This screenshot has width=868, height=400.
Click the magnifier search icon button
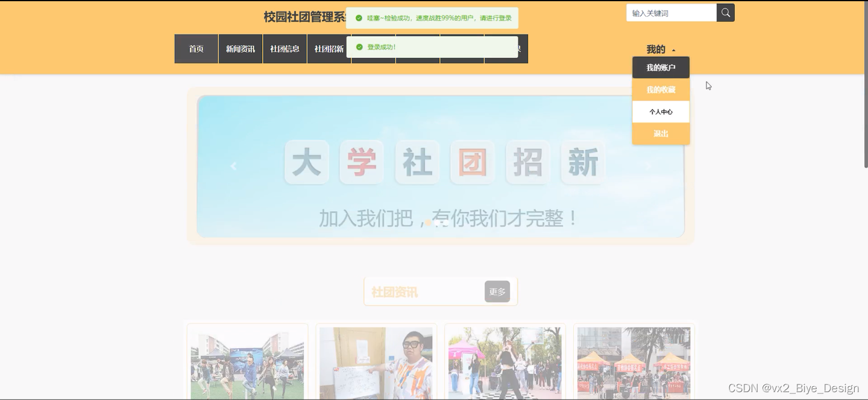726,13
